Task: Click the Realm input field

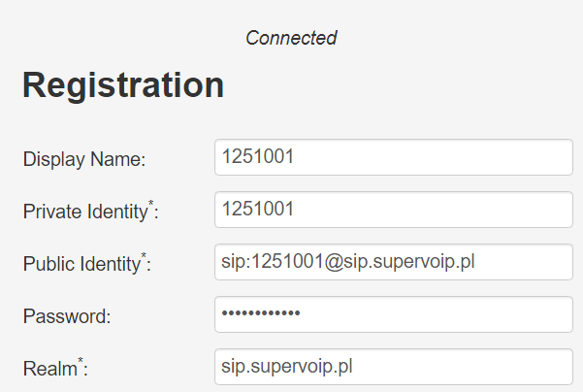Action: tap(393, 367)
